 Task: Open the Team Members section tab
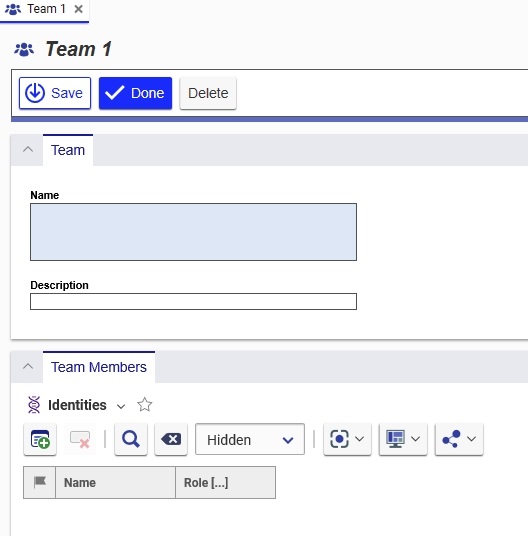click(x=99, y=367)
